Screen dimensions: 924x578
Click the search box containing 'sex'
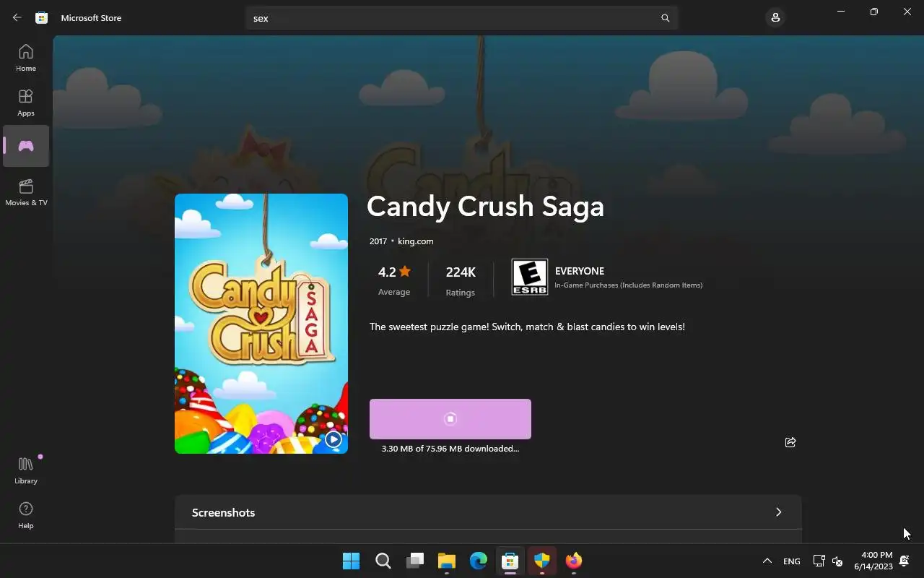click(x=462, y=18)
